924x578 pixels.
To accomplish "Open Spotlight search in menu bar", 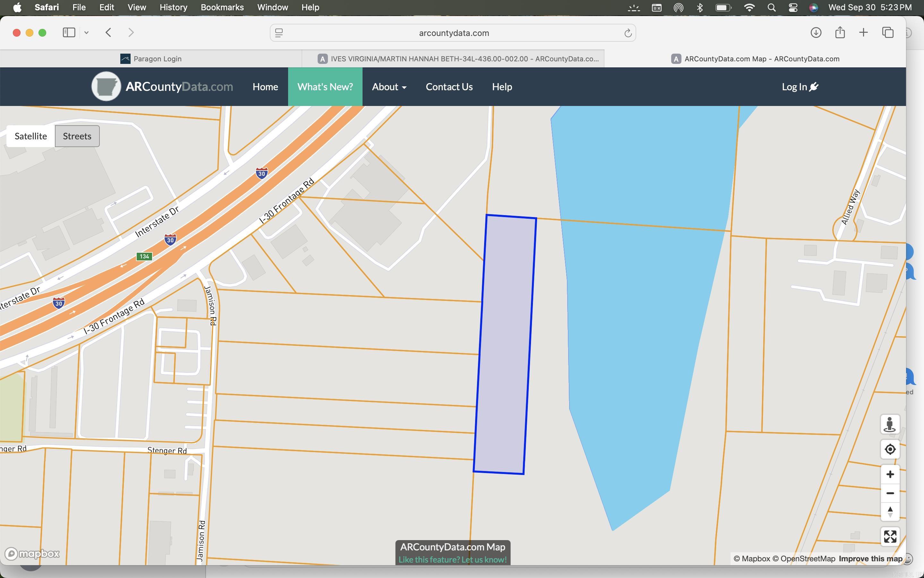I will 771,7.
